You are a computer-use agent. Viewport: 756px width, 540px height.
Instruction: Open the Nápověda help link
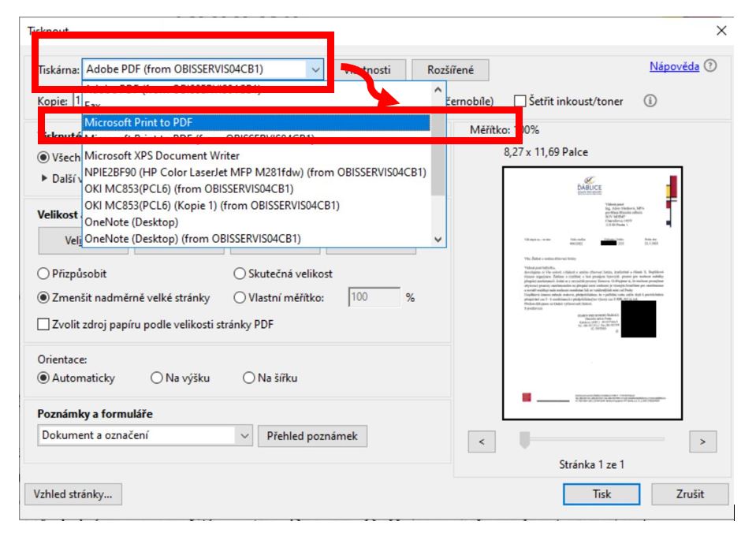674,66
